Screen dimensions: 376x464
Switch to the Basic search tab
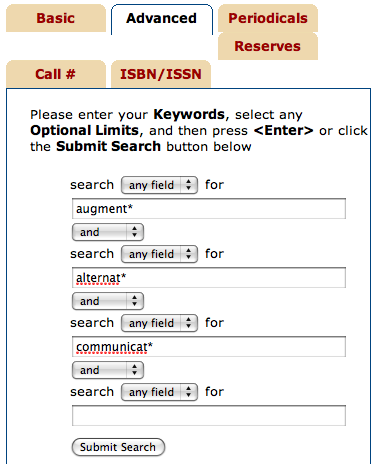click(56, 18)
